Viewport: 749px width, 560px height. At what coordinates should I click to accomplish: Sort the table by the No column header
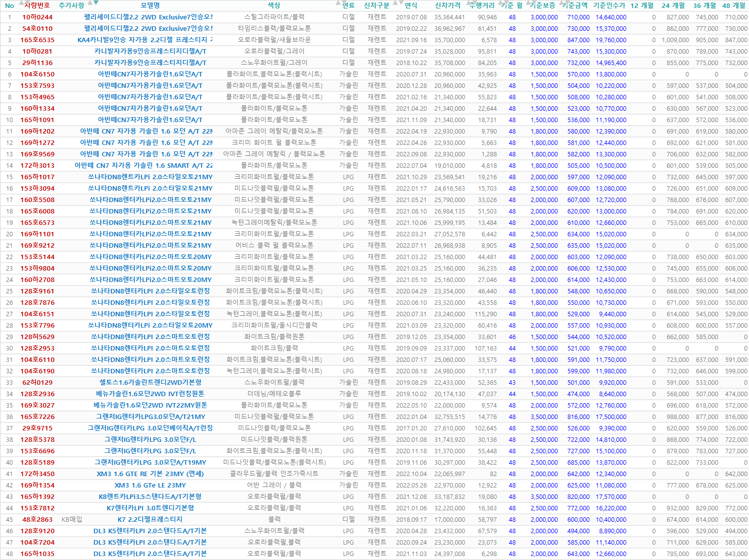pos(9,5)
